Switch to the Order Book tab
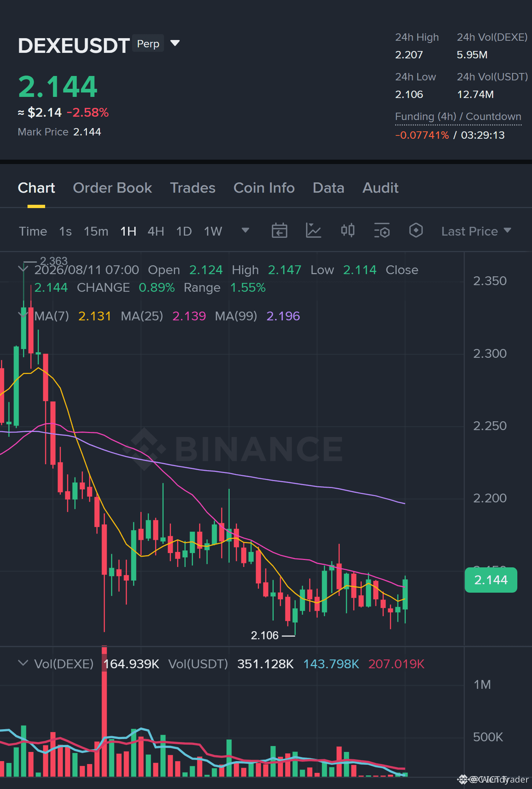The image size is (532, 789). (112, 188)
